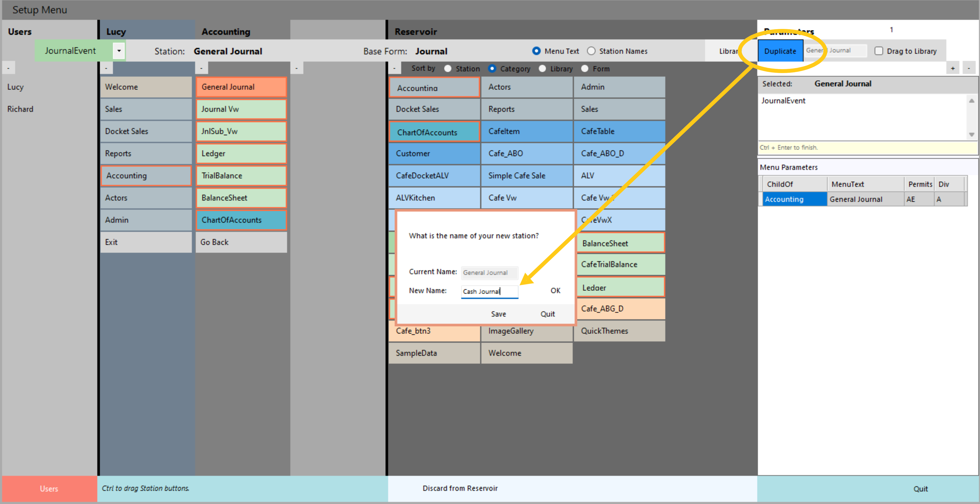Select Sort by Library radio button

[542, 68]
